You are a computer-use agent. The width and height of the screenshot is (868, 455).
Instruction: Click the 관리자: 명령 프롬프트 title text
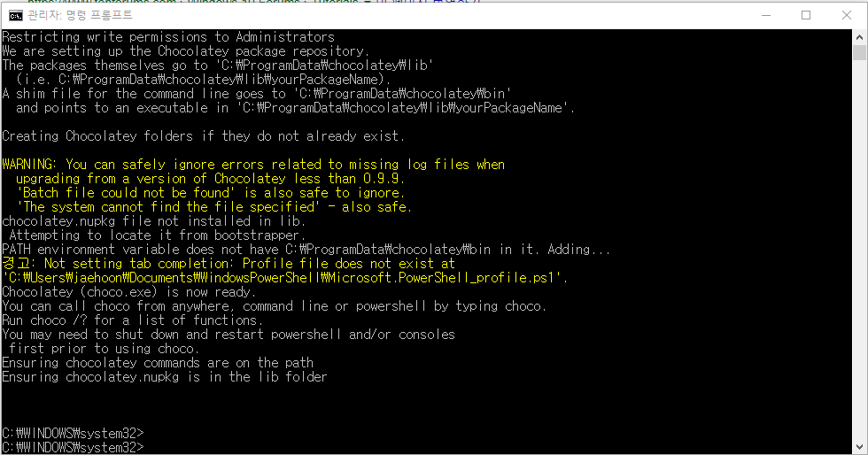(x=81, y=16)
